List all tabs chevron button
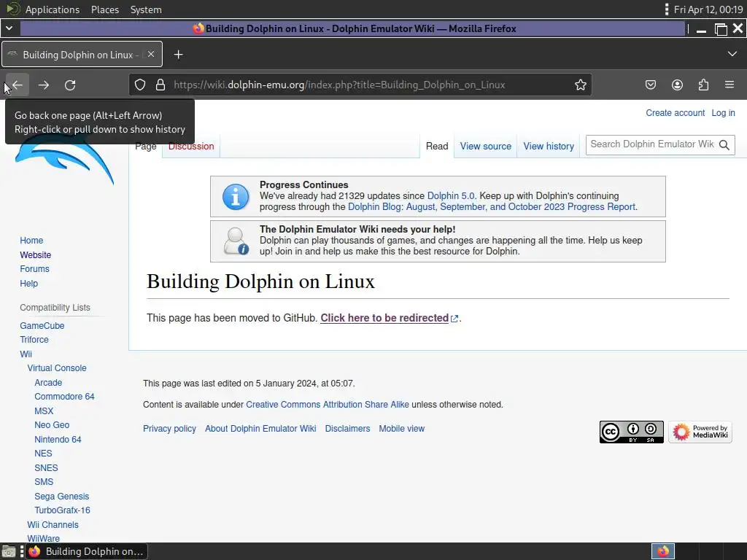Image resolution: width=747 pixels, height=560 pixels. [732, 54]
